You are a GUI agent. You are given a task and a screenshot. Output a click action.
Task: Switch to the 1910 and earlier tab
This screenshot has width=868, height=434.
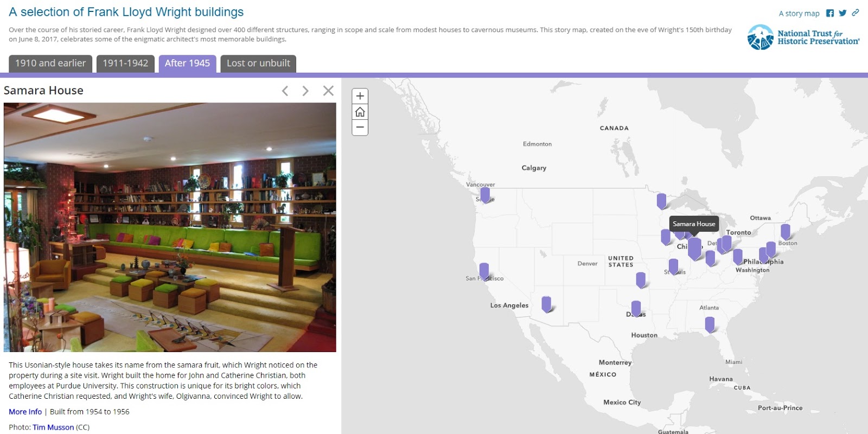tap(49, 63)
